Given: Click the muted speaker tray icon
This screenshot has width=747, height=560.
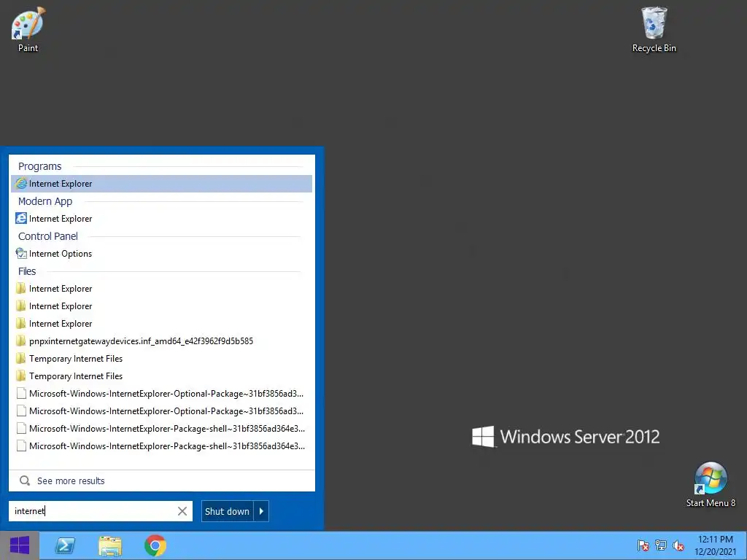Looking at the screenshot, I should click(678, 545).
